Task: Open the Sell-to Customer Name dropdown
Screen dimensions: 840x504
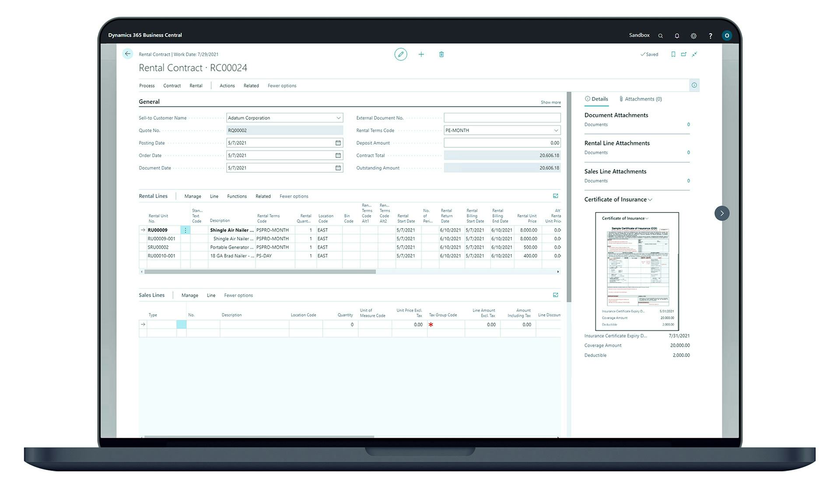Action: point(338,118)
